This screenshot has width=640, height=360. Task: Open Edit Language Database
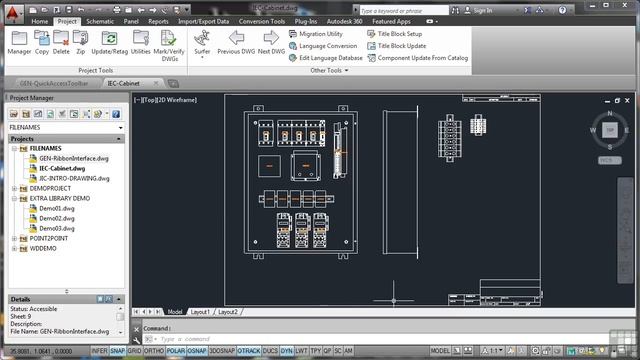326,58
